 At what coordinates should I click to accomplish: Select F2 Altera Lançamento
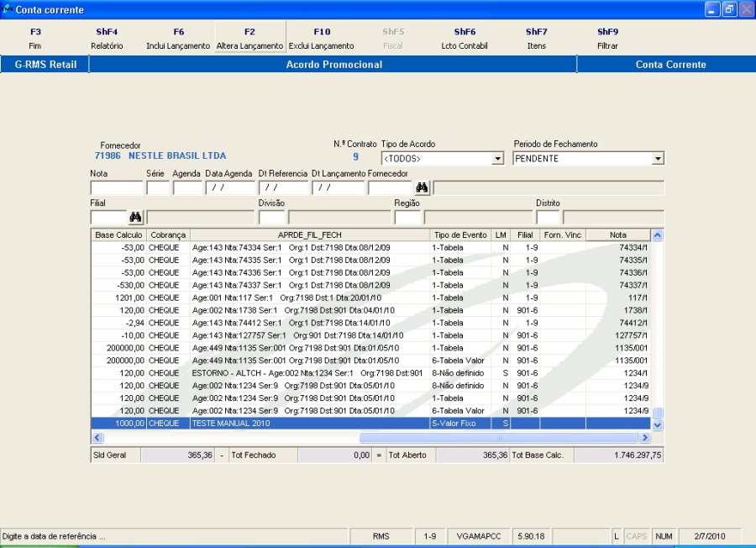(x=249, y=39)
